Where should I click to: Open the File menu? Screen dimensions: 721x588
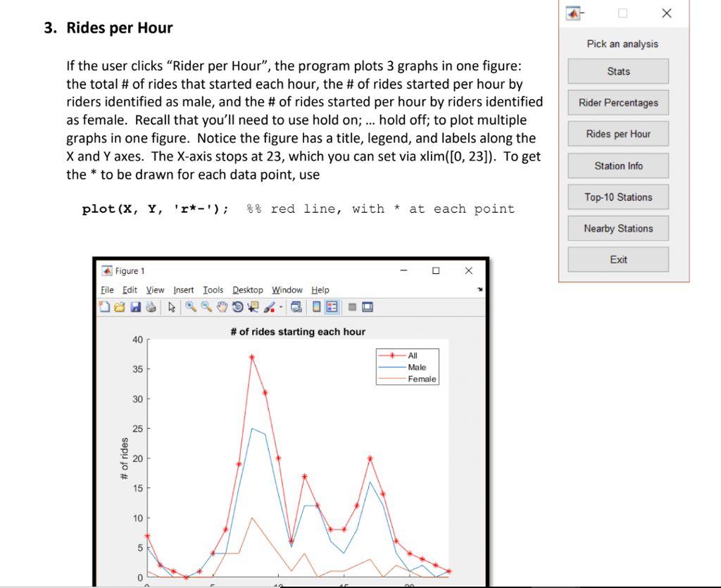point(107,289)
